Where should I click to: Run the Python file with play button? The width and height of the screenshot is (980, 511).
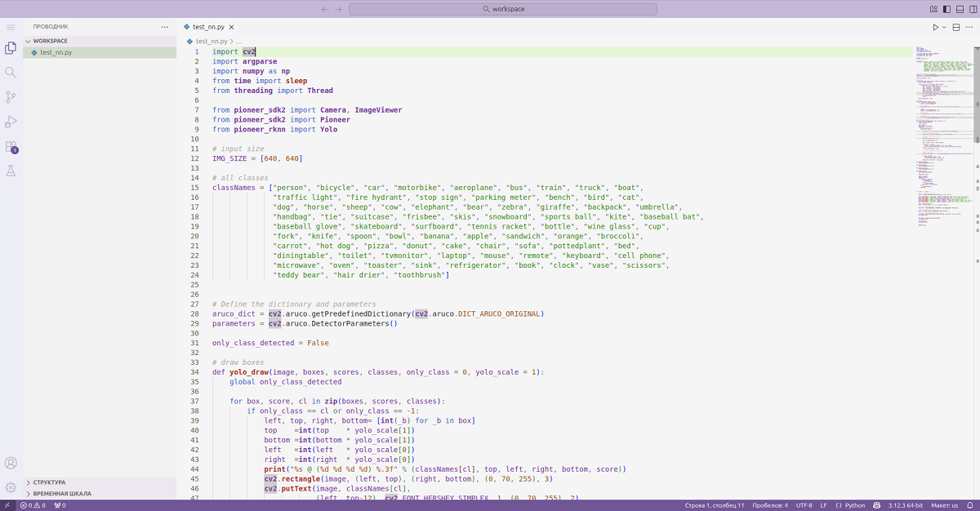[936, 27]
